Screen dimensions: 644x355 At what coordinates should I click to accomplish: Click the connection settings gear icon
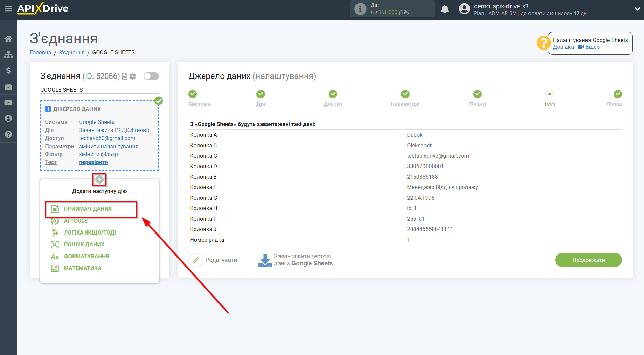pyautogui.click(x=133, y=76)
